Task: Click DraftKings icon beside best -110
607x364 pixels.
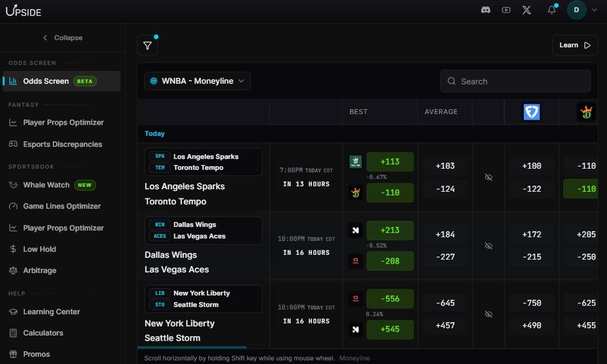Action: click(355, 193)
